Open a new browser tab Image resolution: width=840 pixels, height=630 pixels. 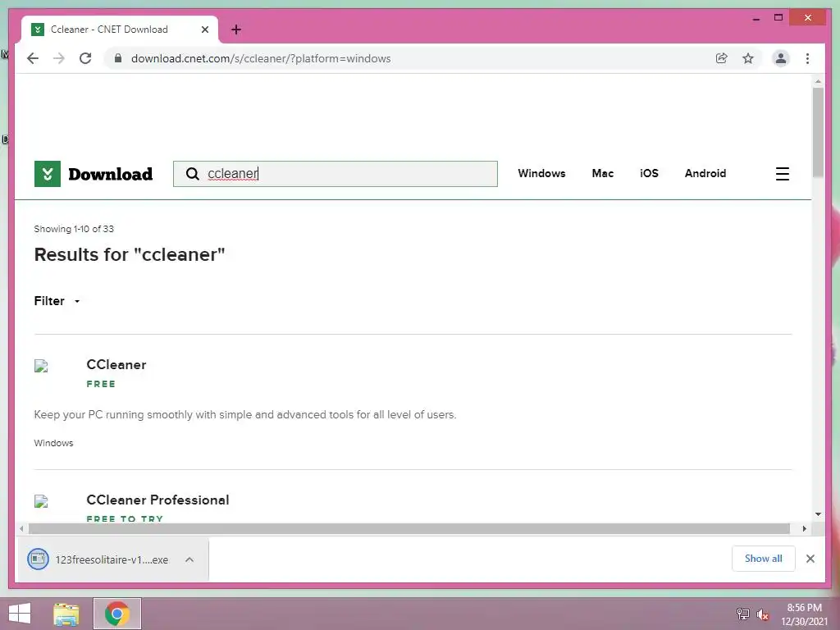pos(236,30)
